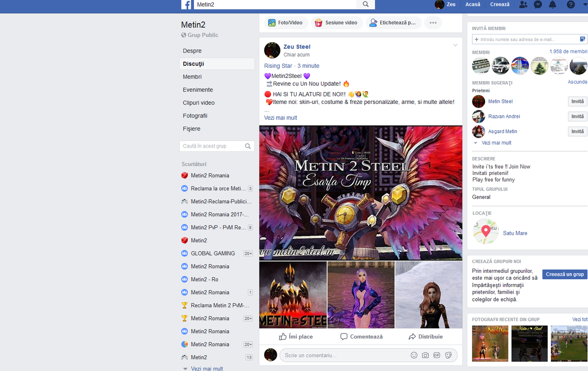The height and width of the screenshot is (371, 588).
Task: Click the Zeu Steel post author avatar
Action: click(x=272, y=50)
